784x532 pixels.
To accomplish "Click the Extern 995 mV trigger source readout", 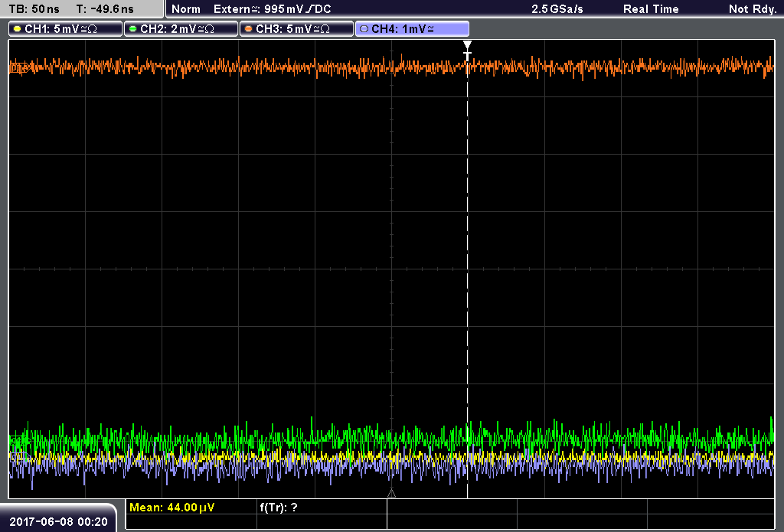I will pos(273,9).
